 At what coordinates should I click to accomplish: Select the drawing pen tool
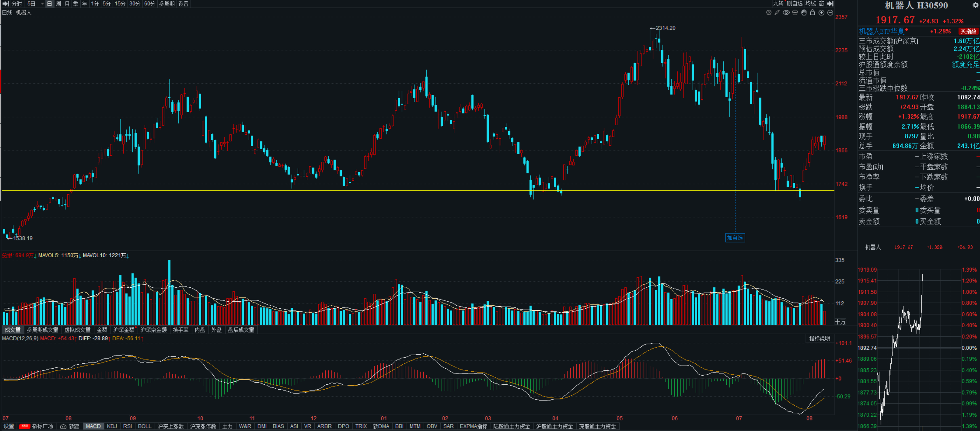[777, 13]
